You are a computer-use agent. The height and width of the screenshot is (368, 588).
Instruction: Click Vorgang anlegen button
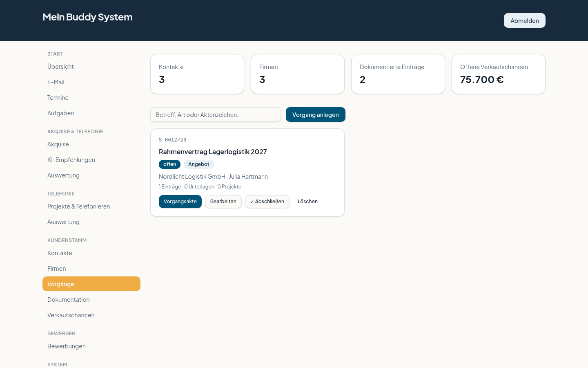[316, 114]
